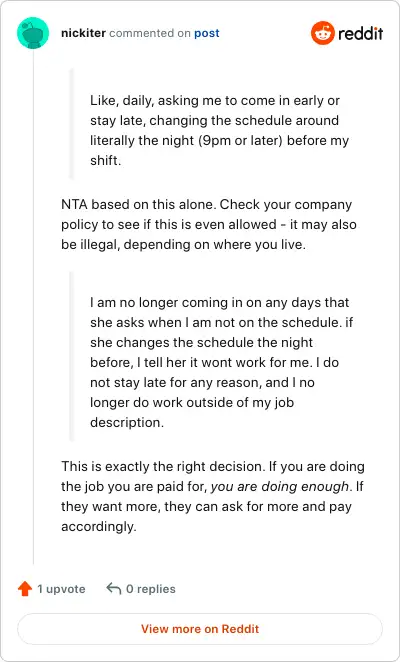
Task: Click the orange Reddit Snoo logo
Action: click(323, 33)
